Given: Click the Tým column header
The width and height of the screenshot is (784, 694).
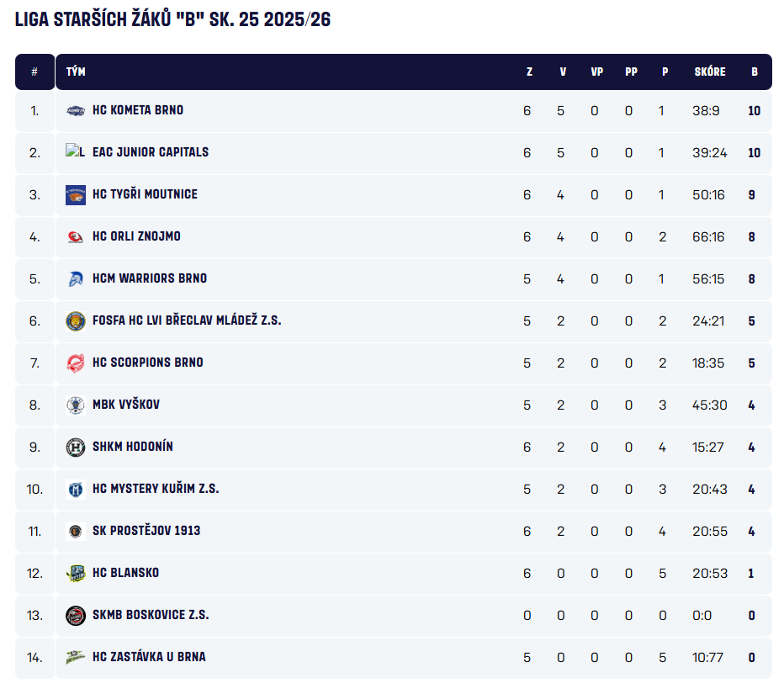Looking at the screenshot, I should (76, 72).
